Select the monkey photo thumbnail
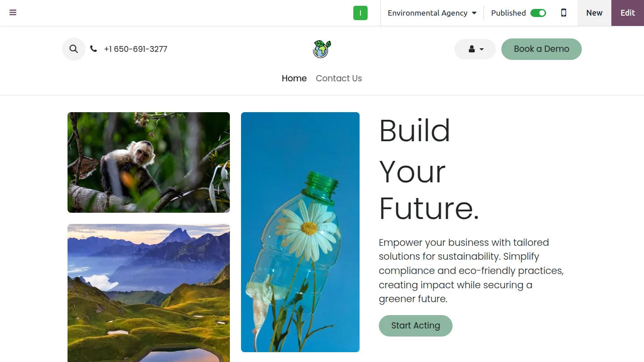644x362 pixels. (x=148, y=162)
